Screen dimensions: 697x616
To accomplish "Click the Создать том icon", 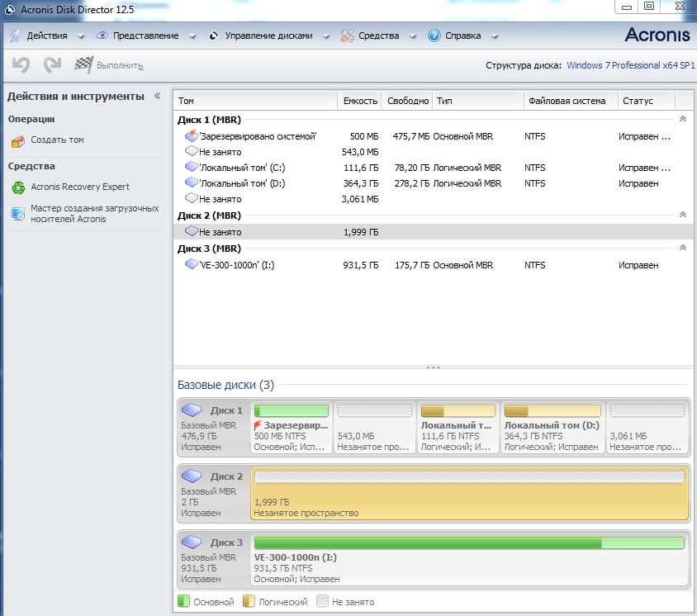I will tap(18, 141).
